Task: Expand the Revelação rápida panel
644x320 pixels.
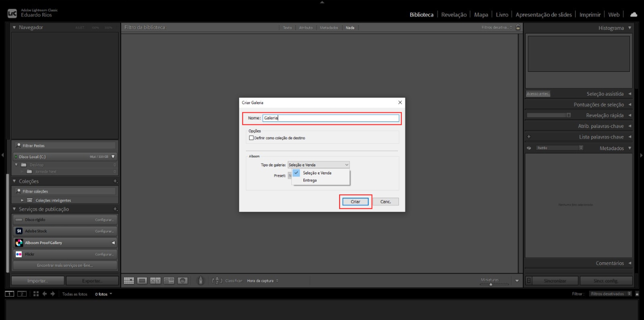Action: pos(630,116)
